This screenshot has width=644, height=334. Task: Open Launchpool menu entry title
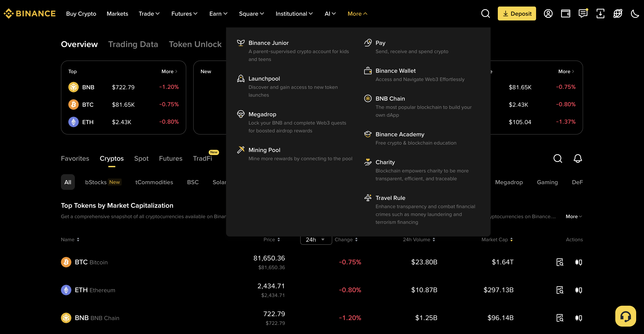tap(264, 79)
